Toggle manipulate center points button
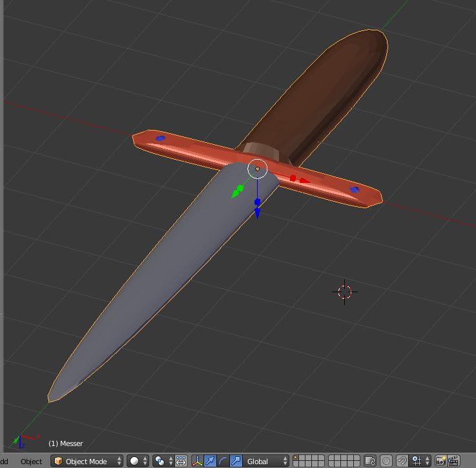 click(x=181, y=461)
